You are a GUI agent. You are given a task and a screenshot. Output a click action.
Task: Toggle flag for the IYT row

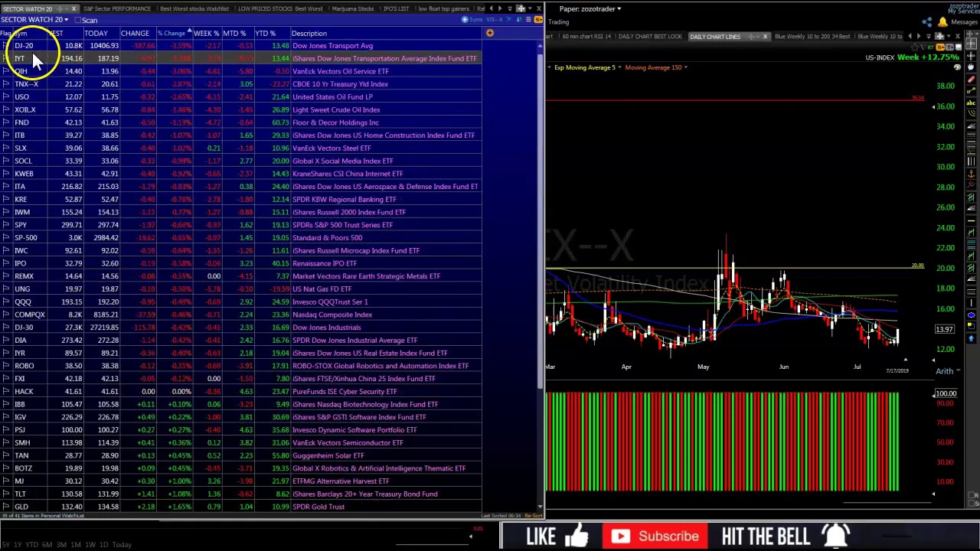pos(5,58)
